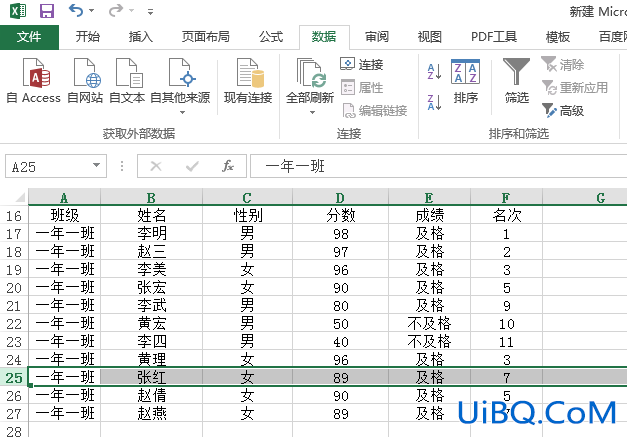Click the 分数 header cell
The height and width of the screenshot is (437, 627).
click(x=340, y=216)
